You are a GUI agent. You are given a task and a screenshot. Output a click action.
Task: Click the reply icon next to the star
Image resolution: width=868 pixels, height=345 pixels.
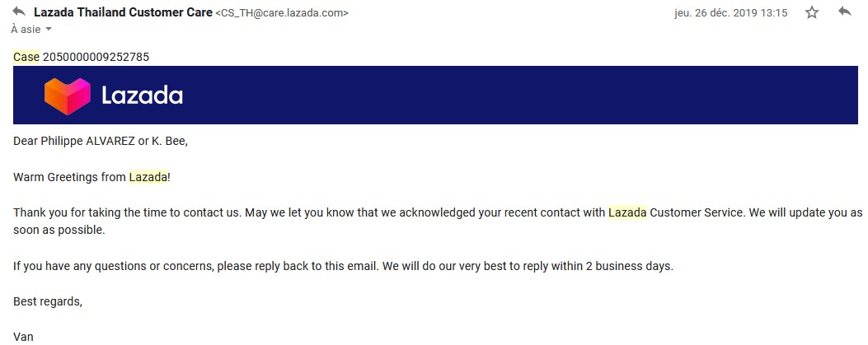click(x=844, y=12)
